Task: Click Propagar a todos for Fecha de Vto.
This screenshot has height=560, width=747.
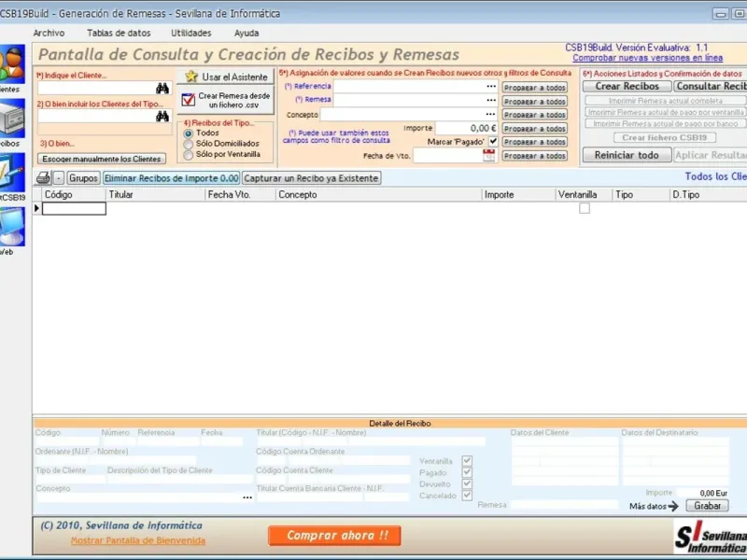Action: pyautogui.click(x=534, y=156)
